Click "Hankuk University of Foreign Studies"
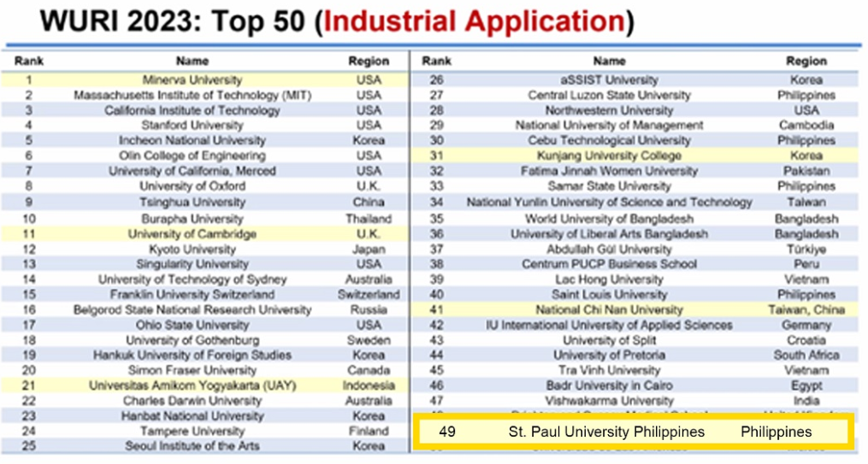The height and width of the screenshot is (464, 868). 192,355
